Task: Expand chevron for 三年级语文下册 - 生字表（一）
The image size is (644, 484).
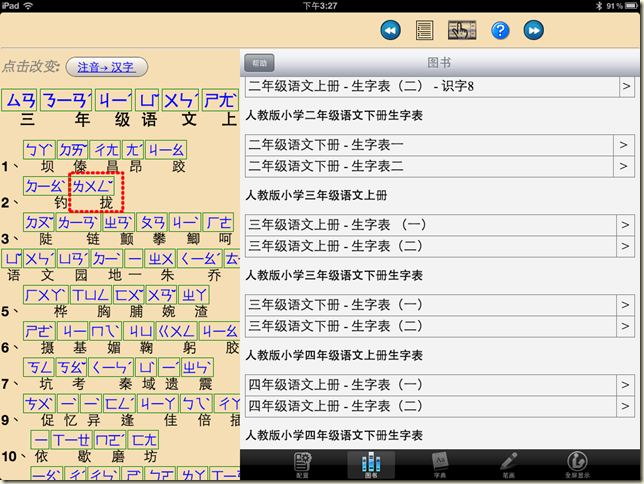Action: pyautogui.click(x=625, y=305)
